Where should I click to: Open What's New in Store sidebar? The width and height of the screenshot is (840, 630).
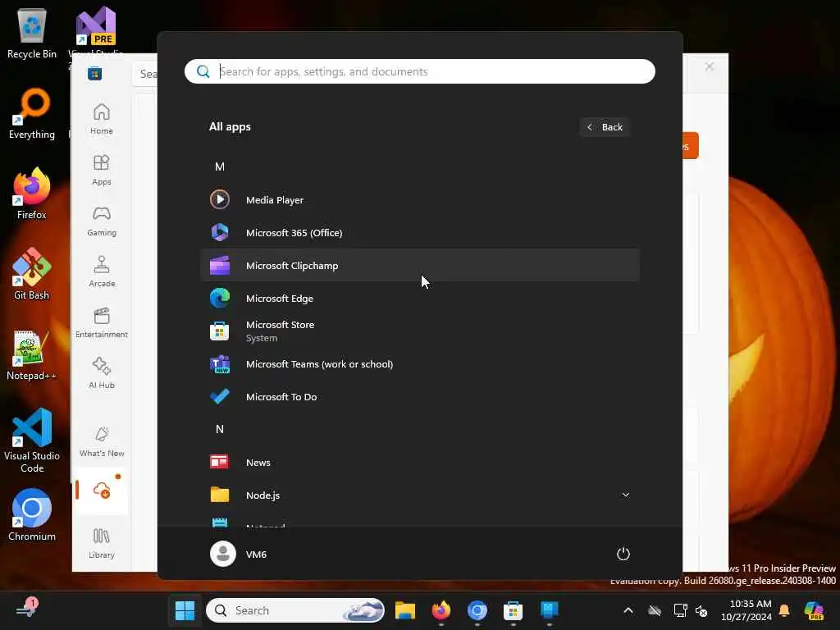pos(101,442)
